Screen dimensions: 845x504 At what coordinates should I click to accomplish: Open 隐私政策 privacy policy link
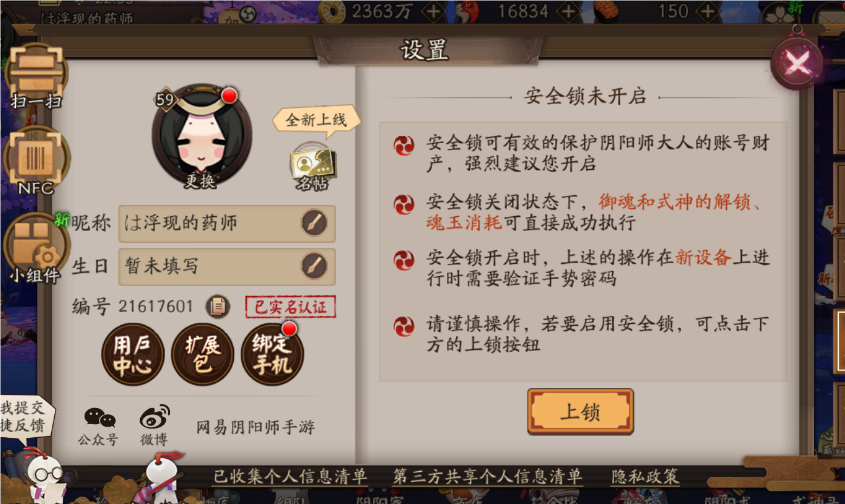(x=645, y=477)
